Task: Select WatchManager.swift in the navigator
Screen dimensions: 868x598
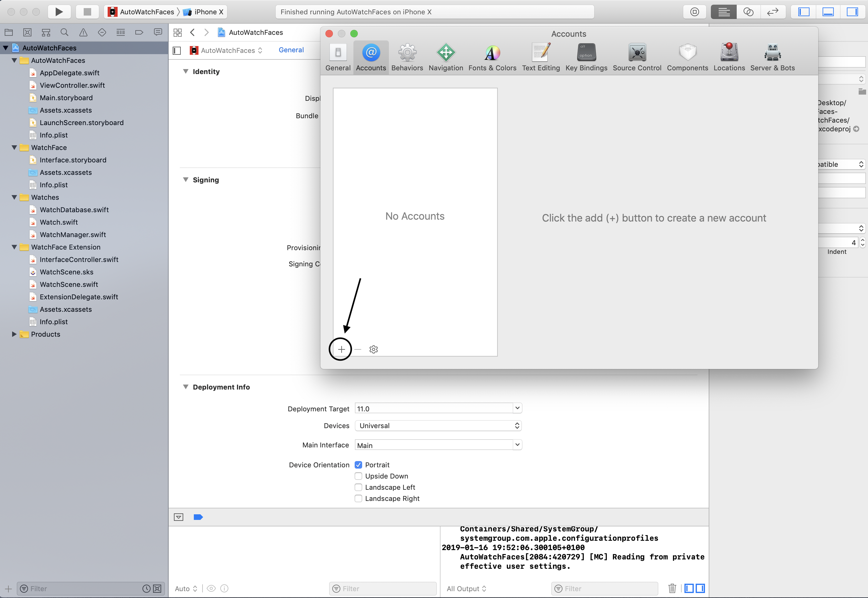Action: (x=73, y=235)
